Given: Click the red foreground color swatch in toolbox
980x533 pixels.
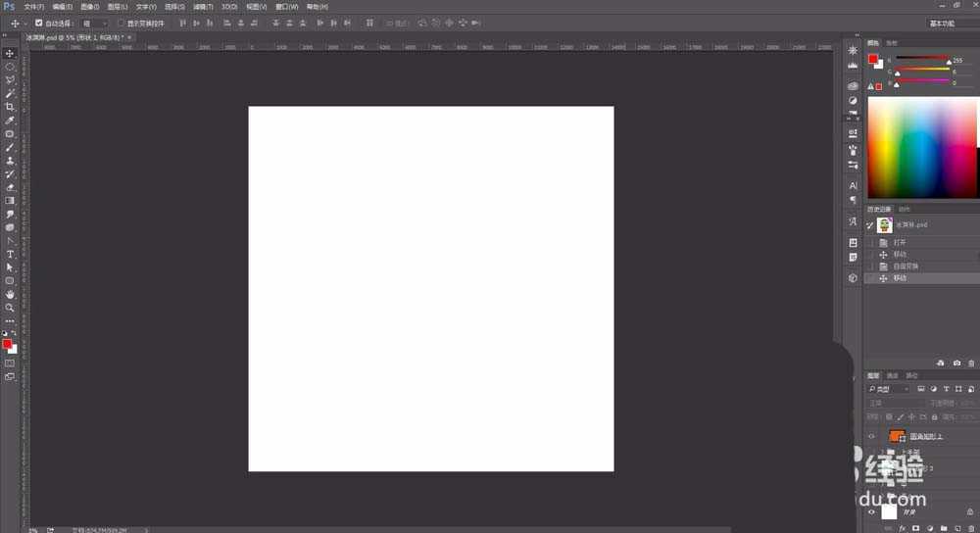Looking at the screenshot, I should click(x=7, y=344).
